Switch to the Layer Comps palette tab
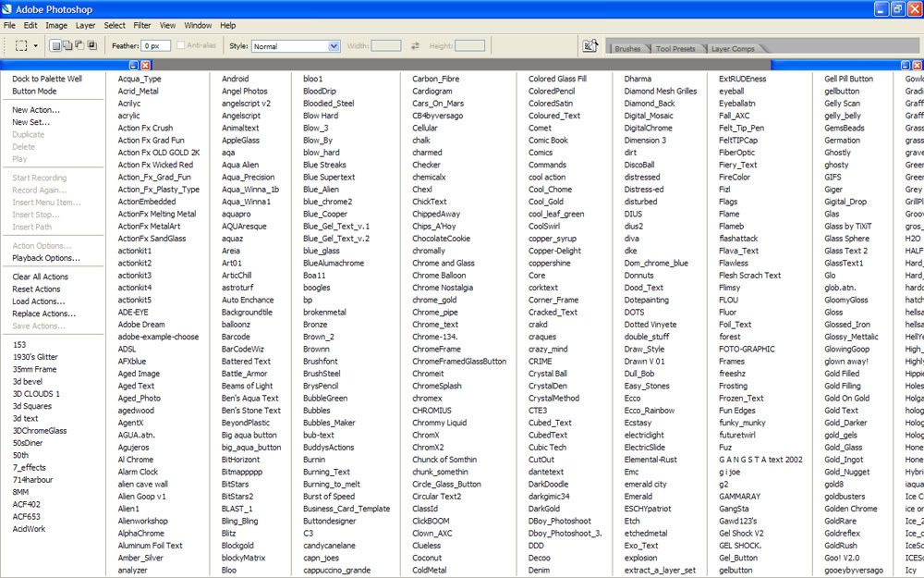 point(733,49)
